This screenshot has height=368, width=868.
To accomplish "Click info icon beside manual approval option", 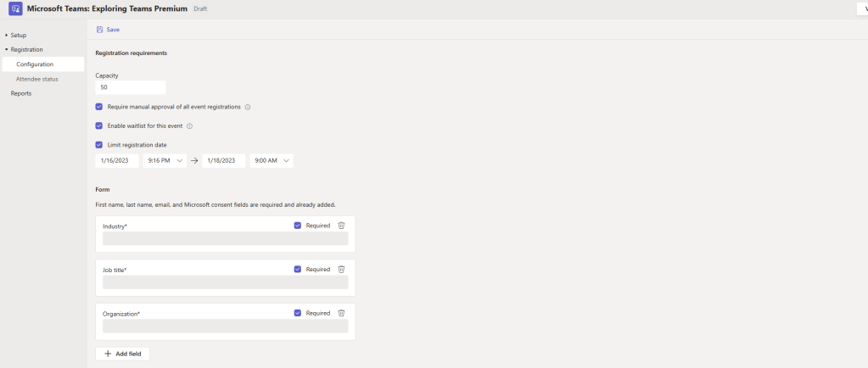I will point(248,108).
